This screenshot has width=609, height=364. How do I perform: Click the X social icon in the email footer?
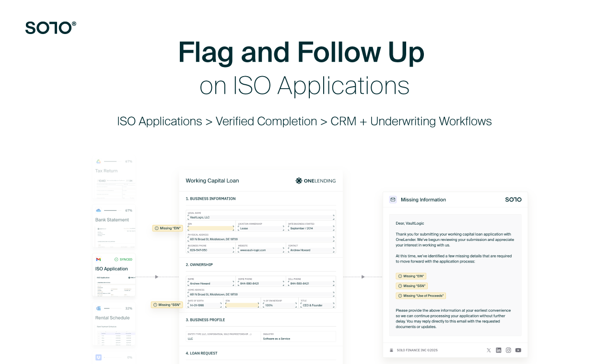pos(489,350)
